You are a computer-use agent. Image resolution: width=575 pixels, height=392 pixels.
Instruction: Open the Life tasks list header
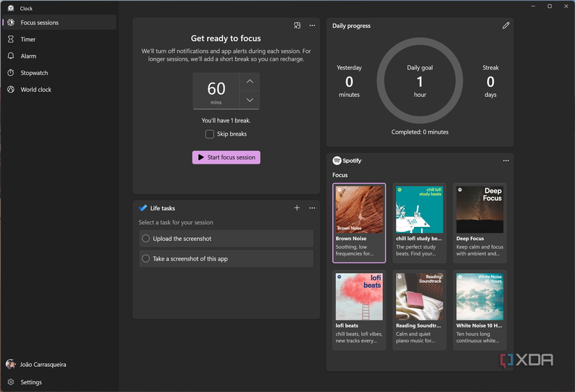[x=162, y=208]
